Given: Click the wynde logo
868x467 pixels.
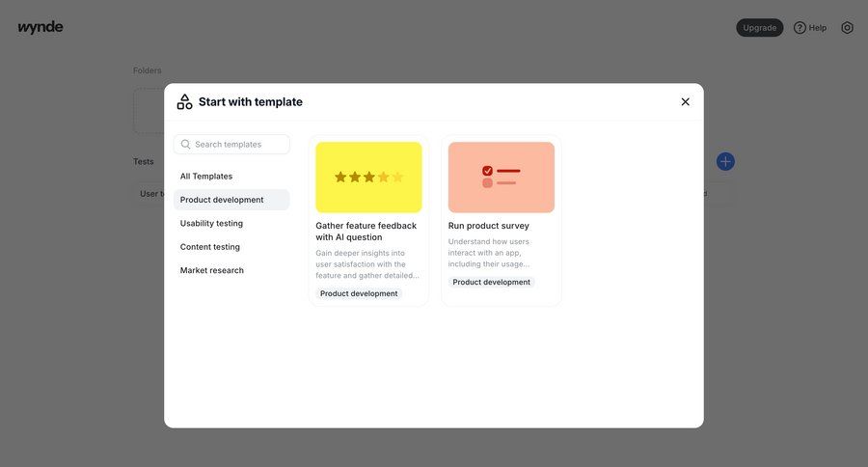Looking at the screenshot, I should (41, 27).
